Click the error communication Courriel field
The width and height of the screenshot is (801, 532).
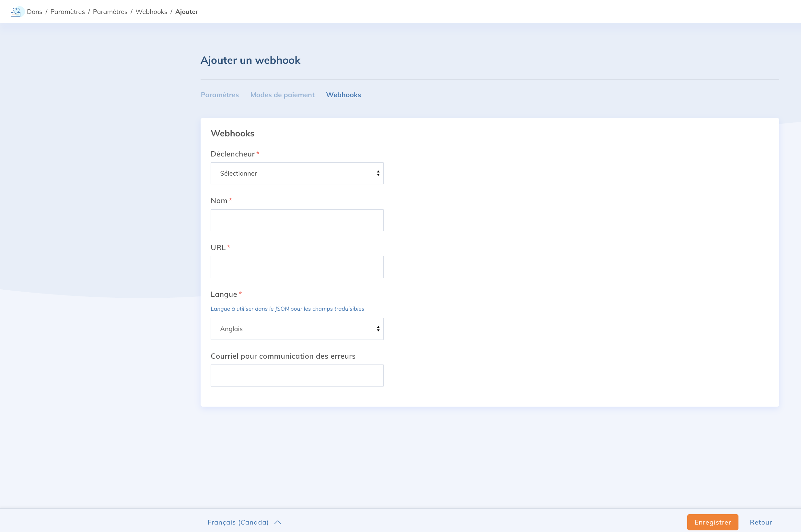(296, 375)
